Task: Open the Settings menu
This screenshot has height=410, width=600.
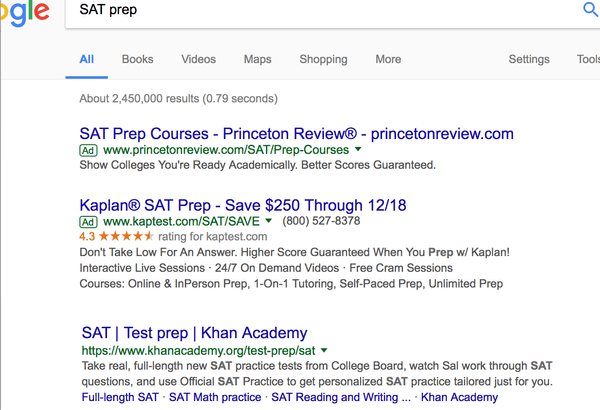Action: pyautogui.click(x=529, y=59)
